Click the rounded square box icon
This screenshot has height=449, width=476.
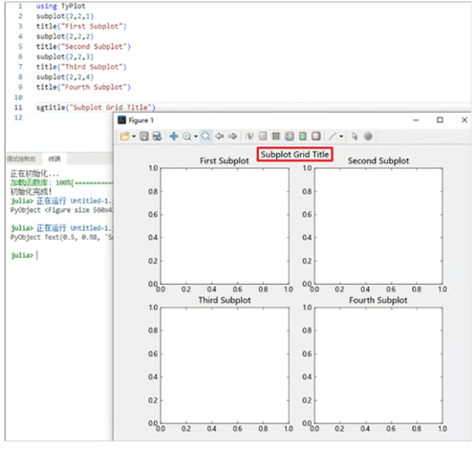coord(315,137)
